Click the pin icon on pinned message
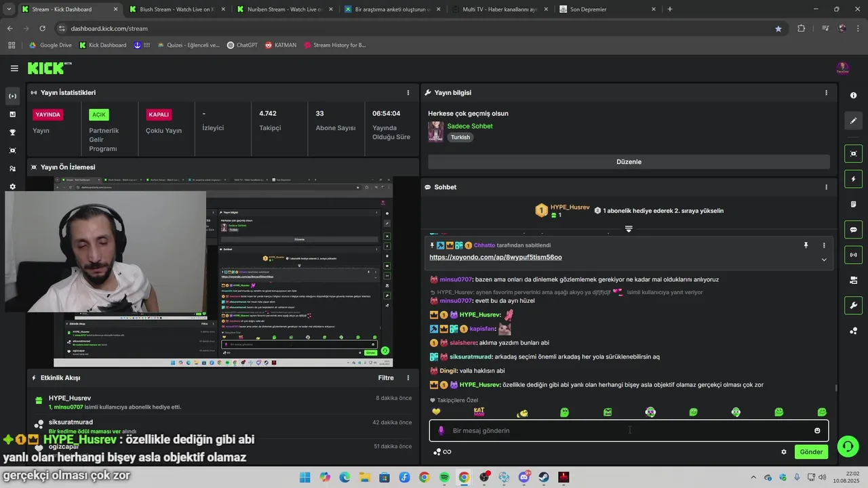This screenshot has width=868, height=488. point(806,245)
